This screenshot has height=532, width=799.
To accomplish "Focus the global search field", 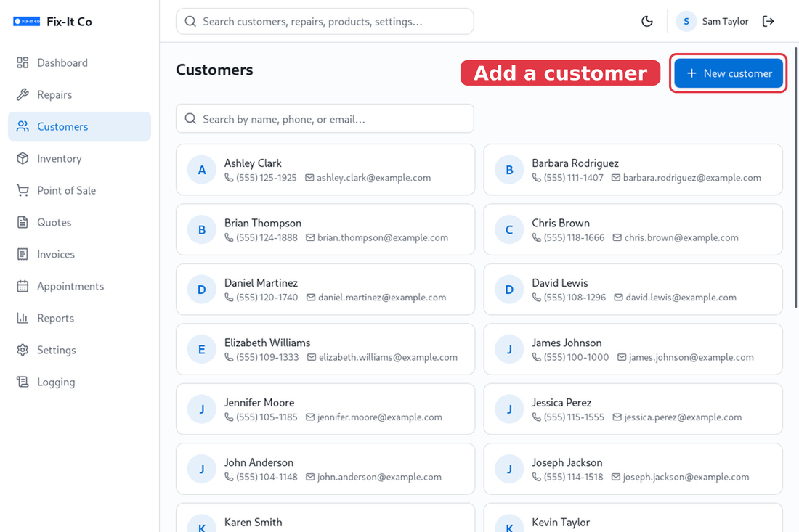I will tap(325, 21).
